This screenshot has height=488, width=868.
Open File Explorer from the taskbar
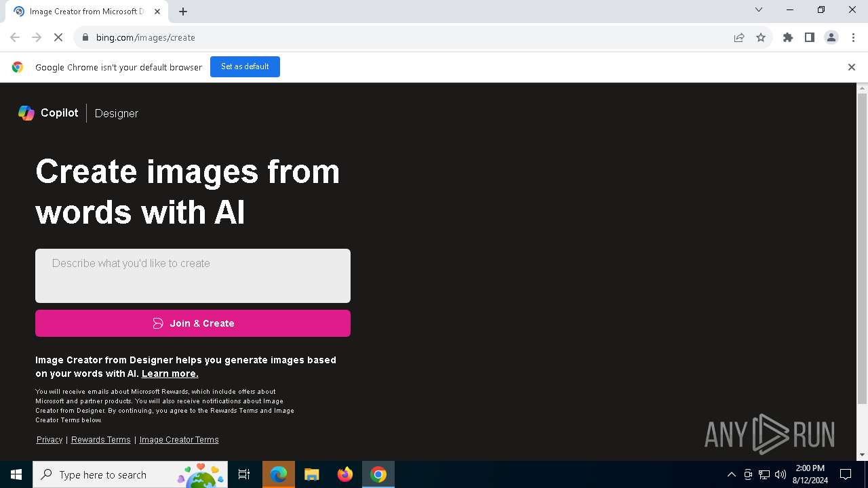click(312, 474)
